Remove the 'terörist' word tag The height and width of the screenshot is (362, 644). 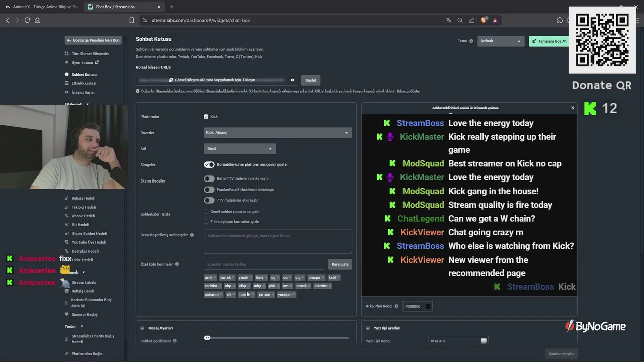coord(220,286)
